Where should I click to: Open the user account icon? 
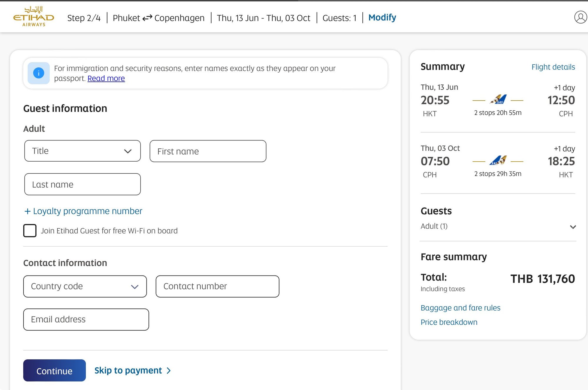580,17
